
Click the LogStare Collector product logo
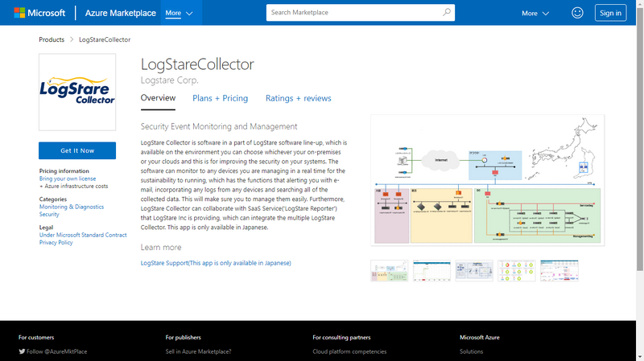coord(77,92)
